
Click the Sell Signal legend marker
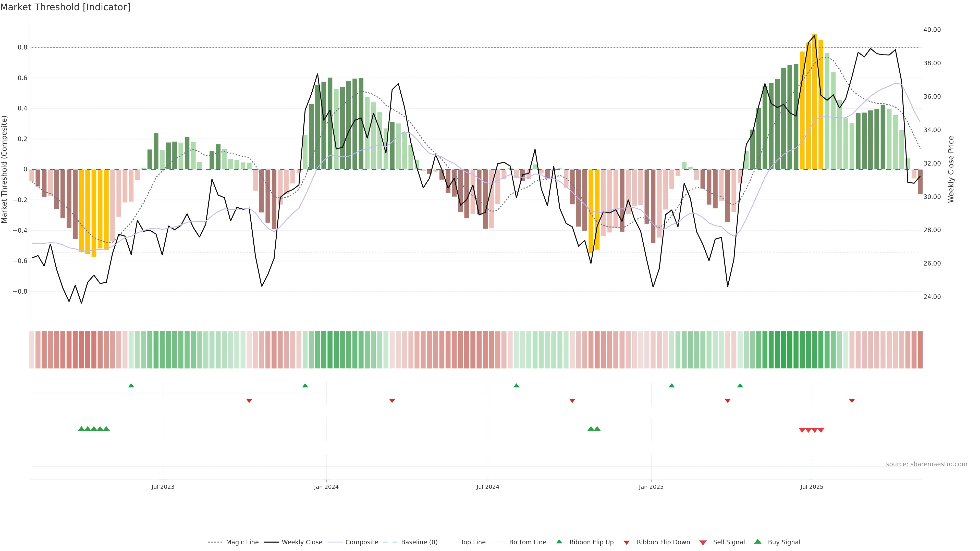click(703, 543)
